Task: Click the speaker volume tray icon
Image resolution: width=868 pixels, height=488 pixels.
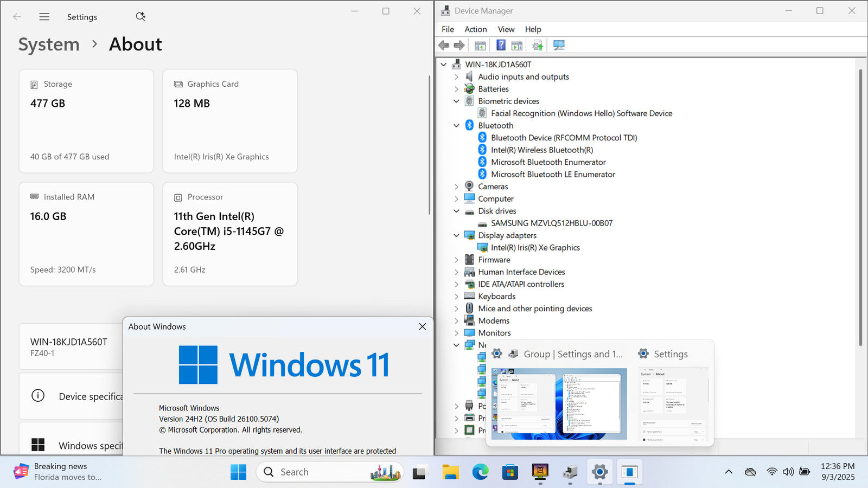Action: point(788,472)
